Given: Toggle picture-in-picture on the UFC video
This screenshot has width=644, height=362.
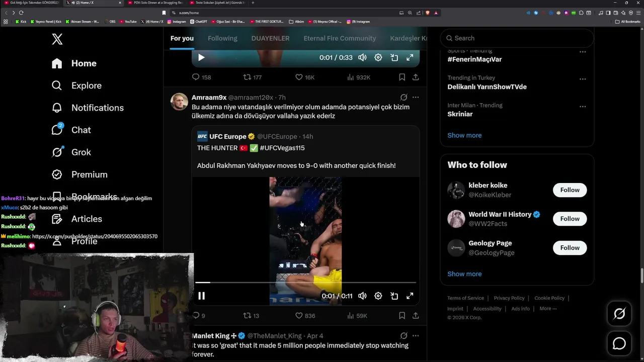Looking at the screenshot, I should coord(394,296).
